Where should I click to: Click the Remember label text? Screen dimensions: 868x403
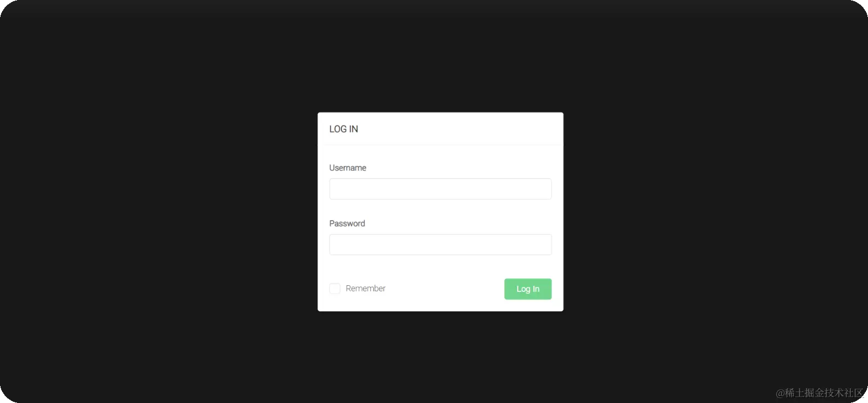[x=366, y=289]
